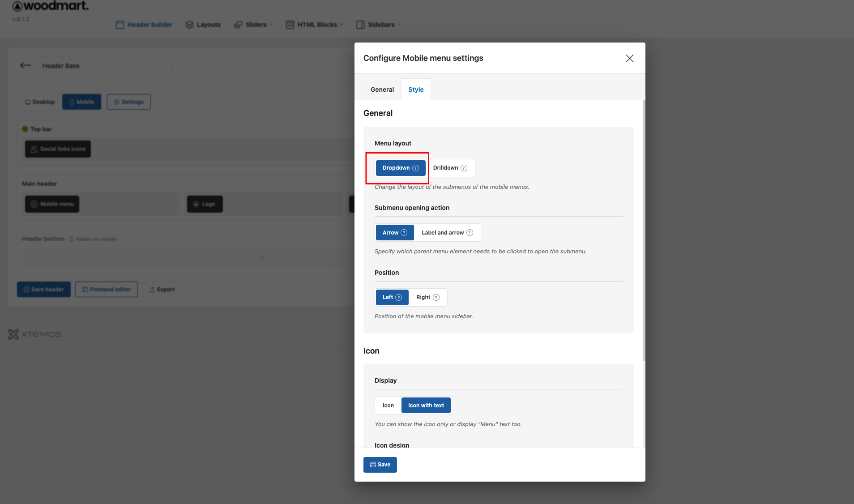Expand the HTML Blocks dropdown chevron
The height and width of the screenshot is (504, 854).
(x=341, y=25)
